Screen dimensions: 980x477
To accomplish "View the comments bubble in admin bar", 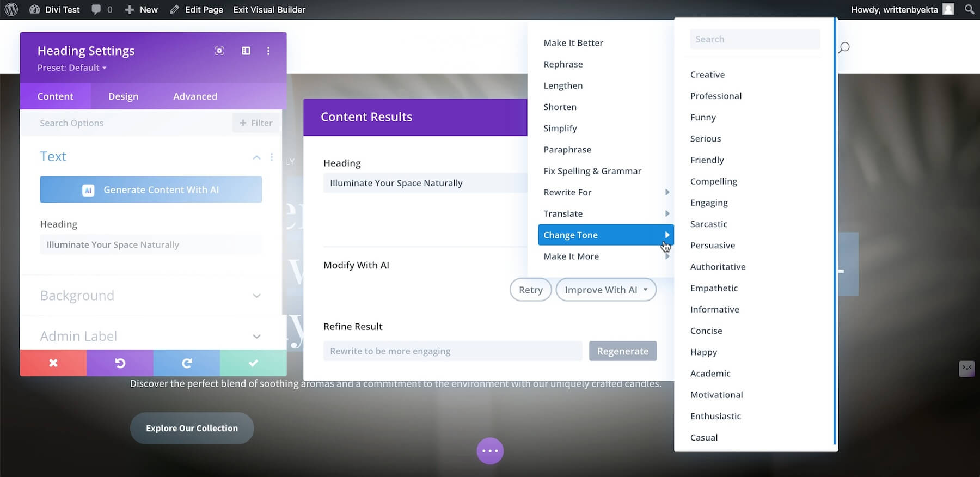I will click(102, 9).
